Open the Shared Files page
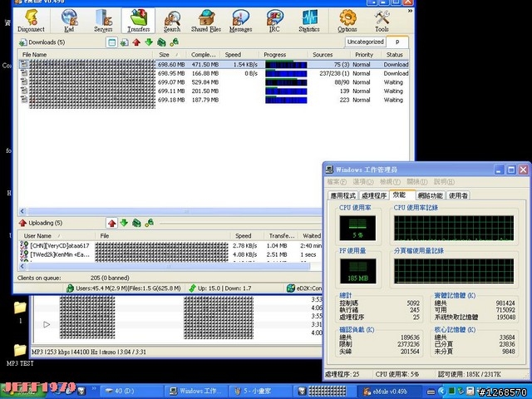 tap(206, 21)
